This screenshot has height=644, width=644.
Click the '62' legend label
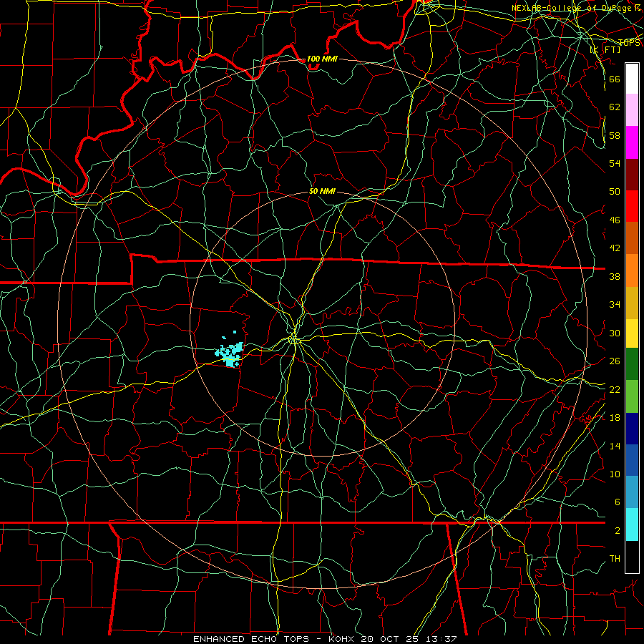(615, 107)
